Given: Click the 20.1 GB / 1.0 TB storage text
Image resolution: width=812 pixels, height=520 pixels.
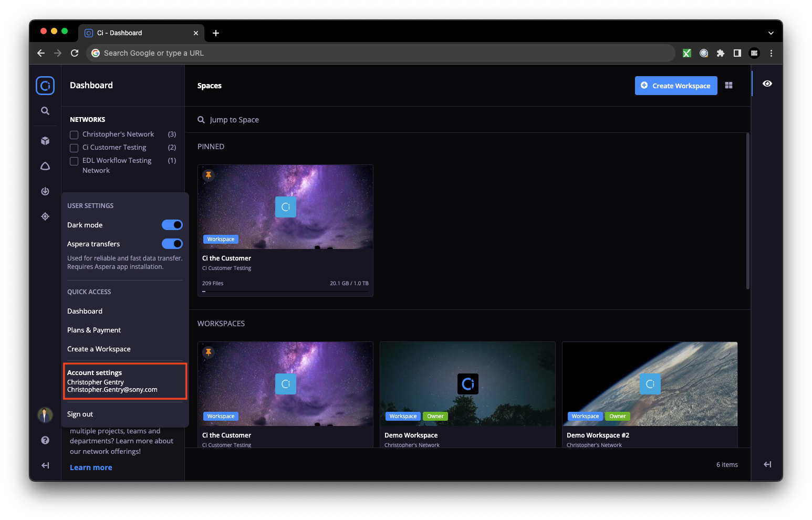Looking at the screenshot, I should 349,283.
